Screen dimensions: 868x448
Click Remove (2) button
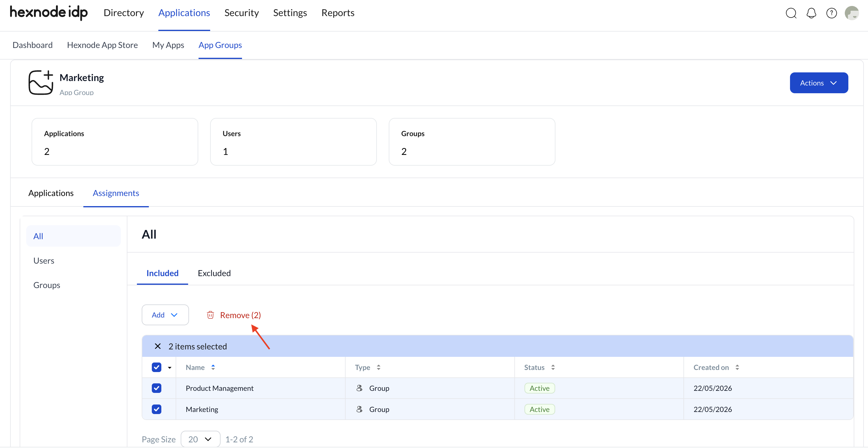[x=233, y=315]
